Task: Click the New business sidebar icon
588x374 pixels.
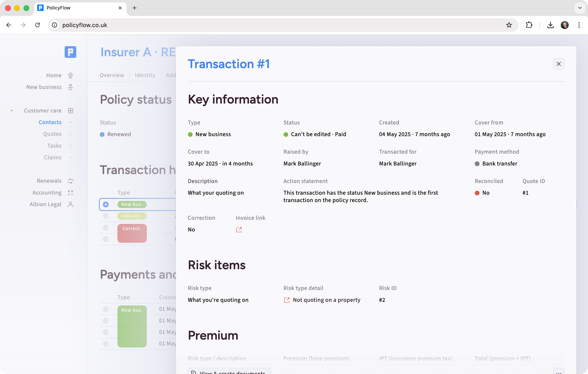Action: (70, 87)
